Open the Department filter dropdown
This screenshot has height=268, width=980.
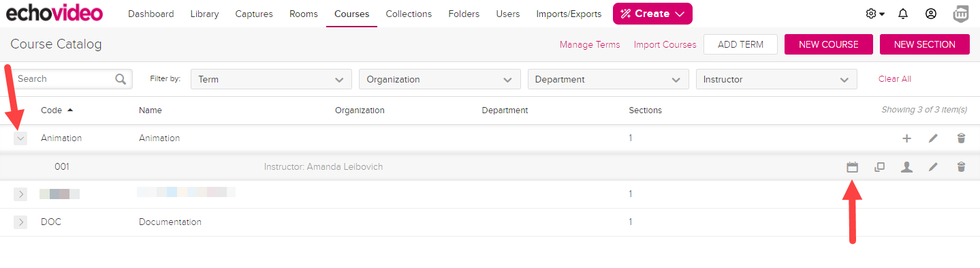pos(608,79)
